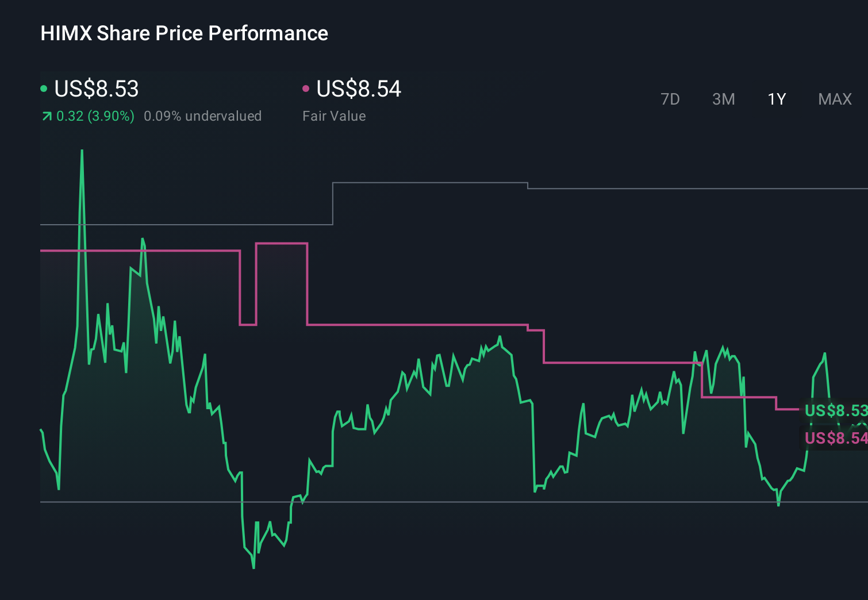Image resolution: width=868 pixels, height=600 pixels.
Task: Click the raised bump on pink fair value line
Action: [282, 244]
